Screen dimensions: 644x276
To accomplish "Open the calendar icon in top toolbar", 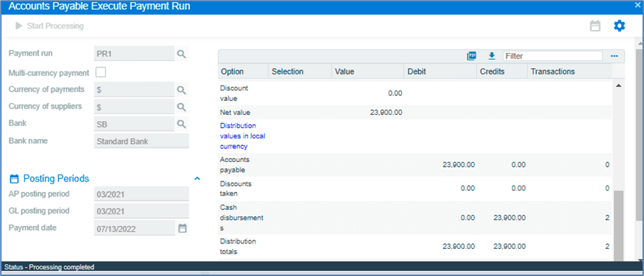I will [595, 26].
